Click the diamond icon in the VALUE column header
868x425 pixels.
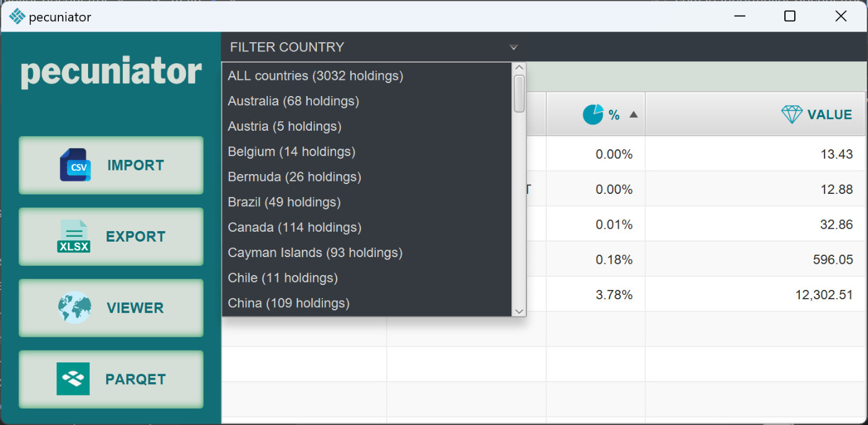pyautogui.click(x=792, y=113)
